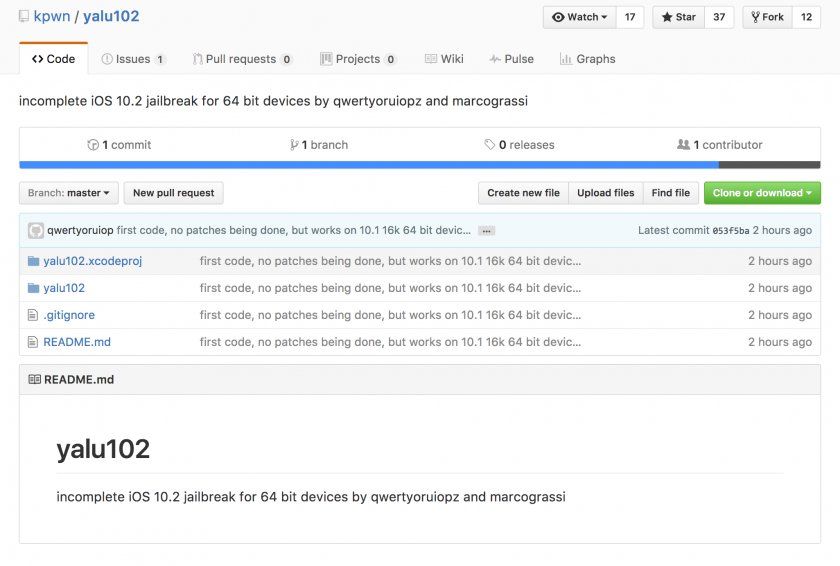Fork the yalu102 repository

click(767, 17)
